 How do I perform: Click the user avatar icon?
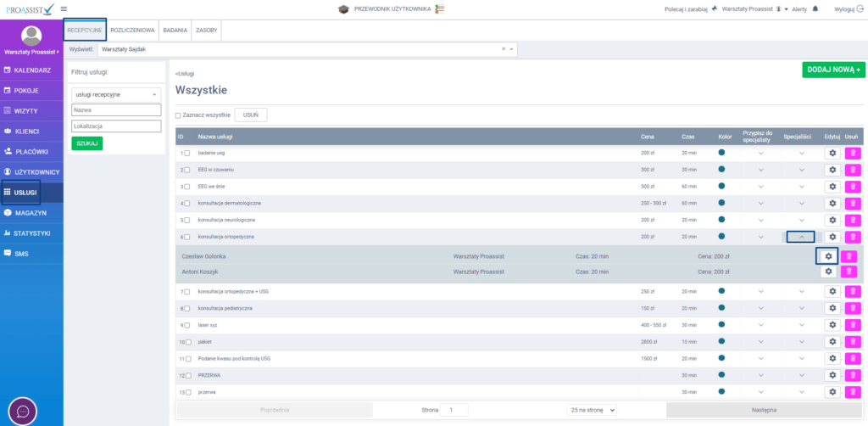pyautogui.click(x=31, y=36)
